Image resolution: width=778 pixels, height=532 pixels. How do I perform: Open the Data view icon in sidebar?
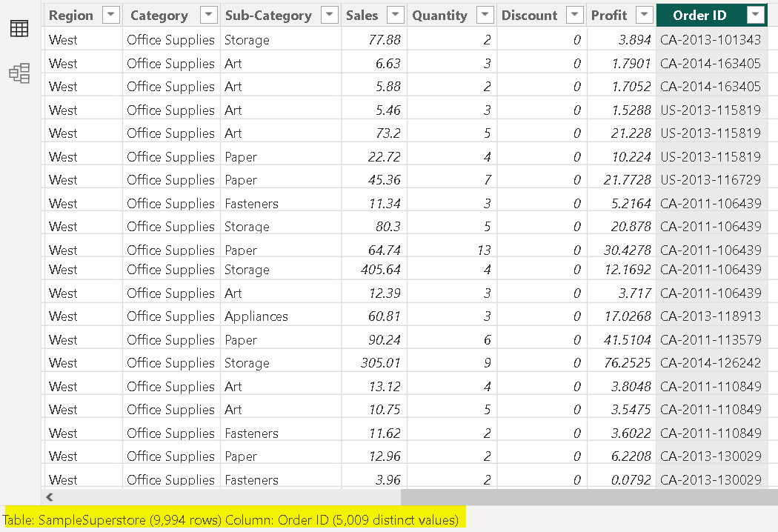pos(19,29)
